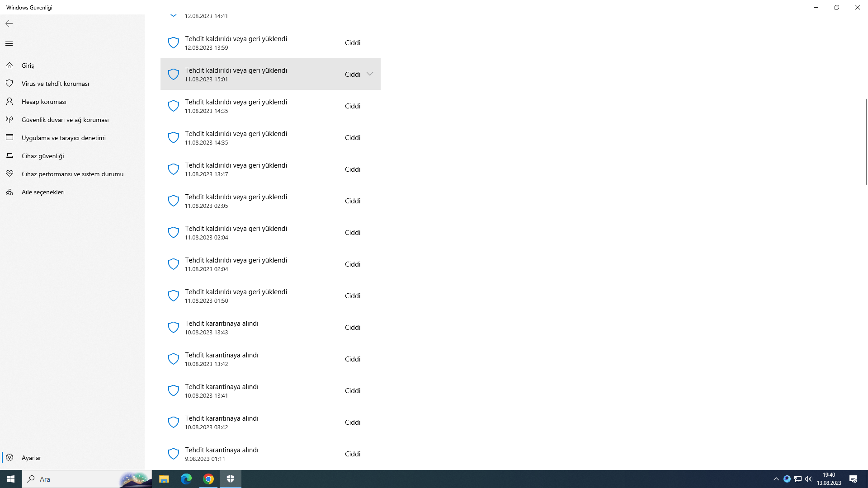The image size is (868, 488).
Task: Open Cihaz performansı ve sistem durumu
Action: point(72,174)
